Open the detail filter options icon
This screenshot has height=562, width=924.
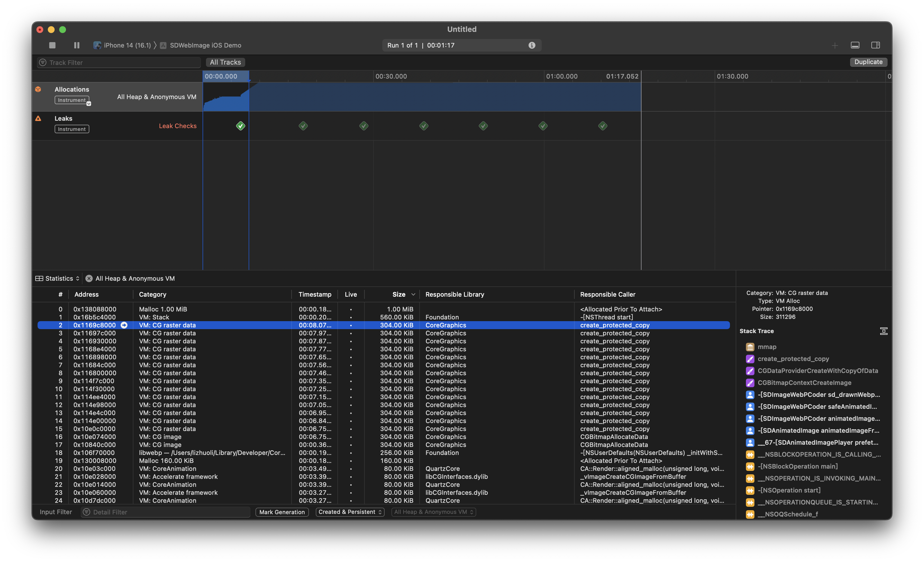(x=86, y=512)
